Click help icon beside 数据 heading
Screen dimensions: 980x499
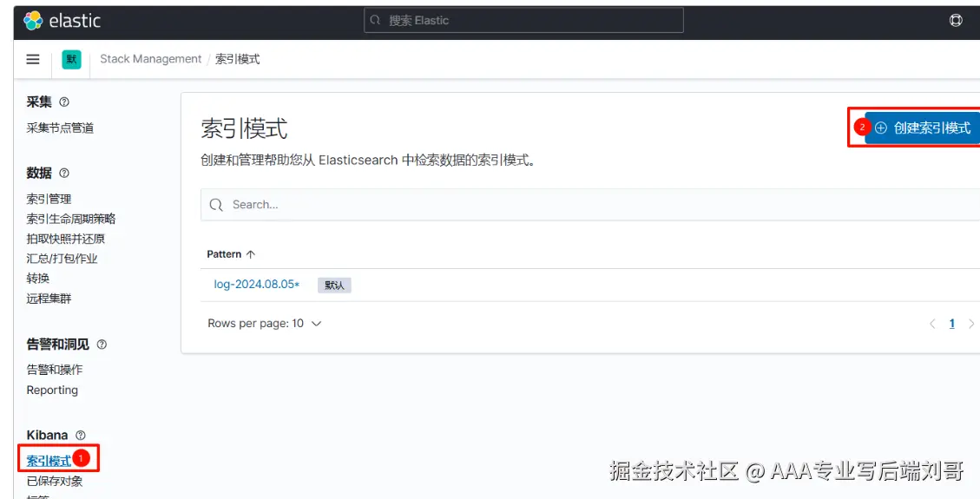(63, 173)
